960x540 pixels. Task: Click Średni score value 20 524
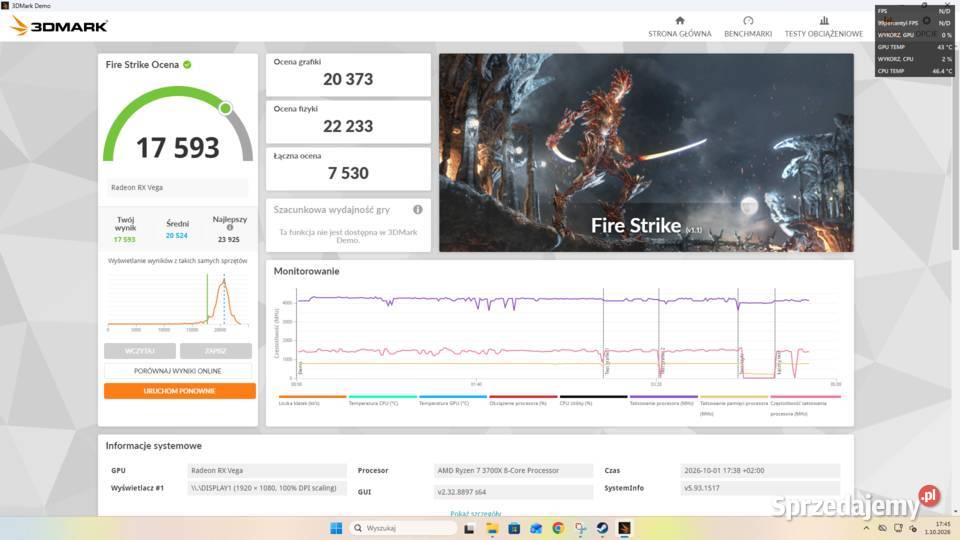[x=176, y=236]
